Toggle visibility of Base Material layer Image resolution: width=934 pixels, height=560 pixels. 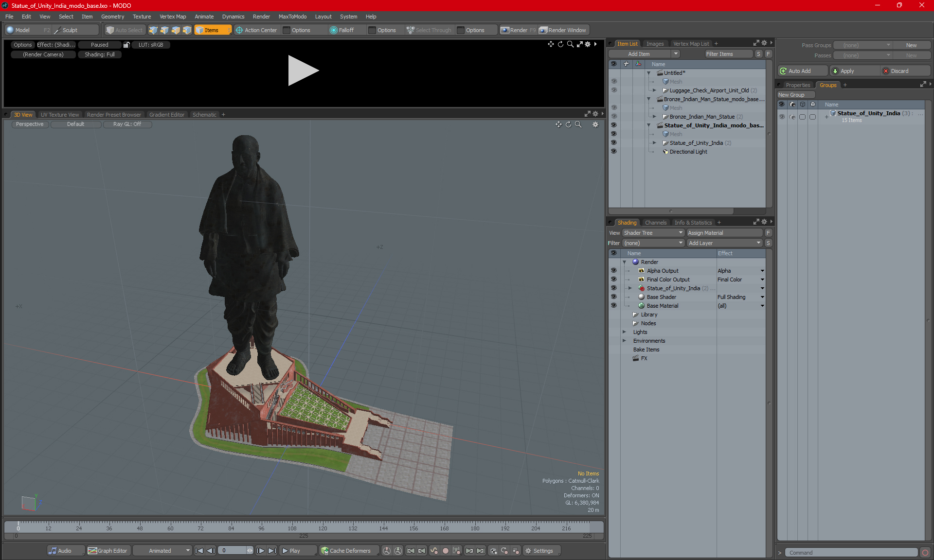click(614, 306)
